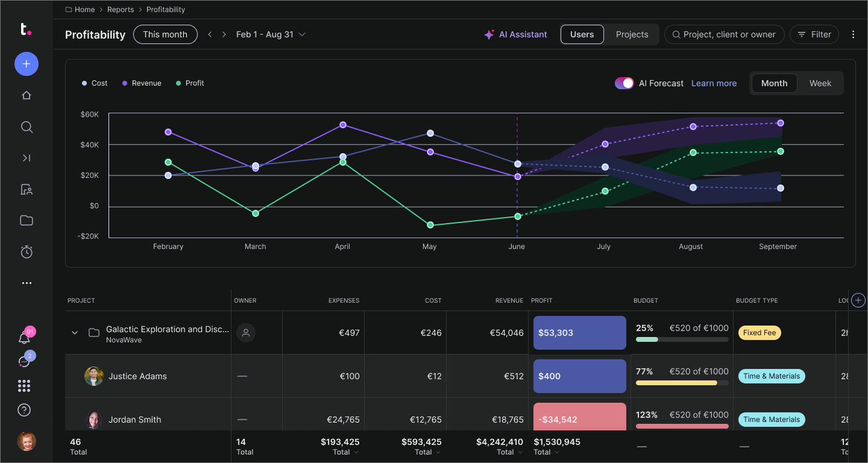Viewport: 868px width, 463px height.
Task: Go to next date range with right chevron
Action: pos(224,34)
